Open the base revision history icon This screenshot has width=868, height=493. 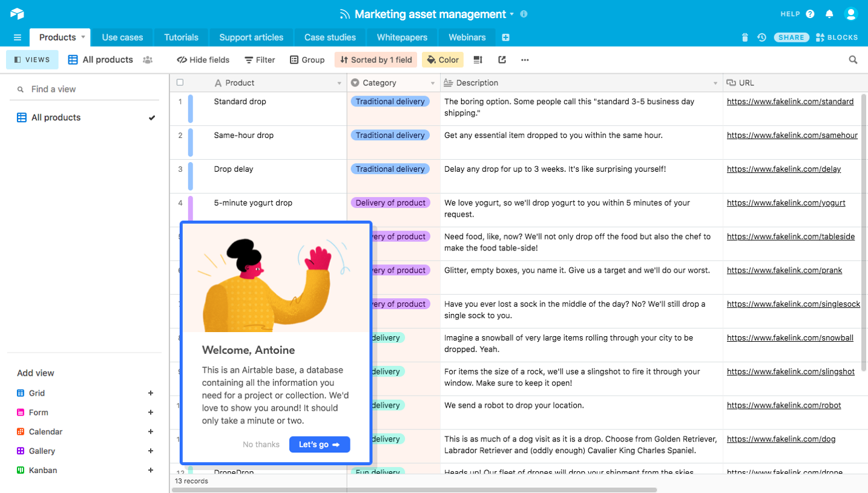(761, 38)
